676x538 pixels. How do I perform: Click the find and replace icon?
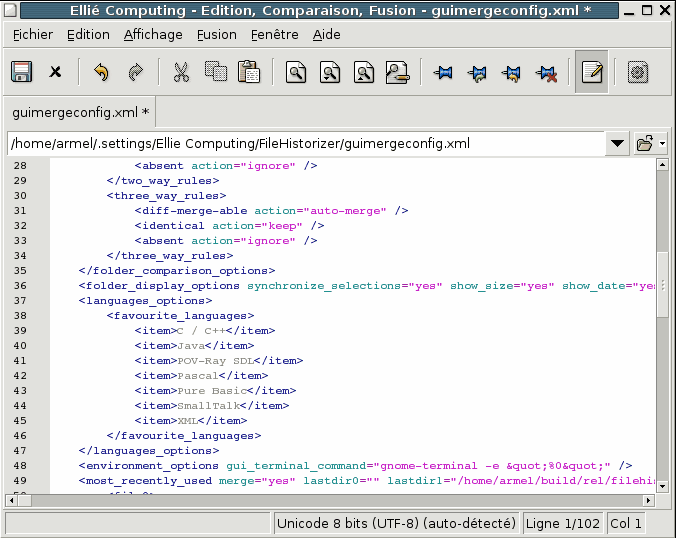398,72
